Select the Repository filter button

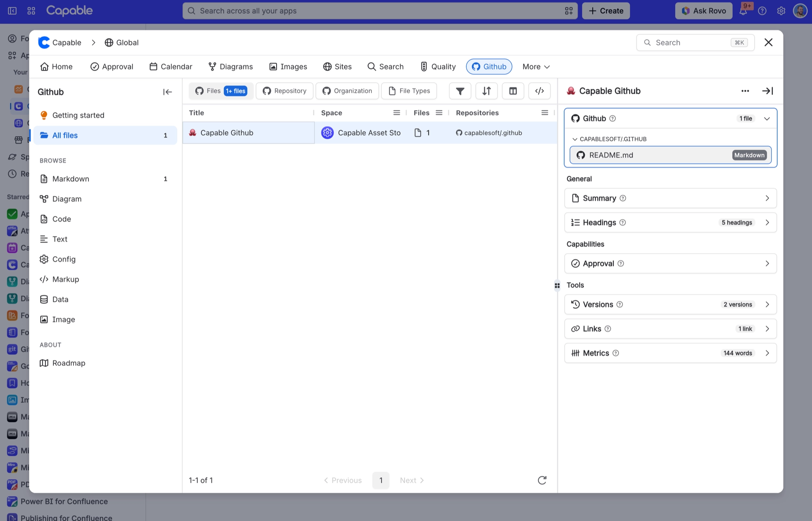(285, 91)
